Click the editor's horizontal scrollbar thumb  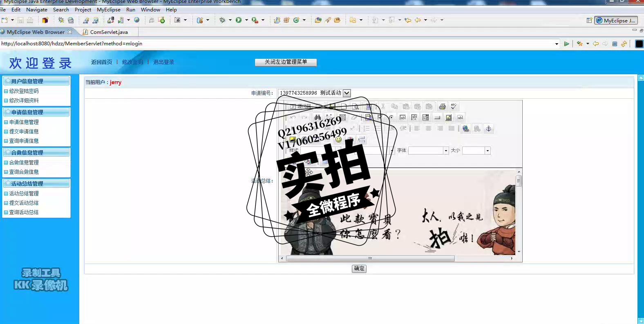pos(370,258)
